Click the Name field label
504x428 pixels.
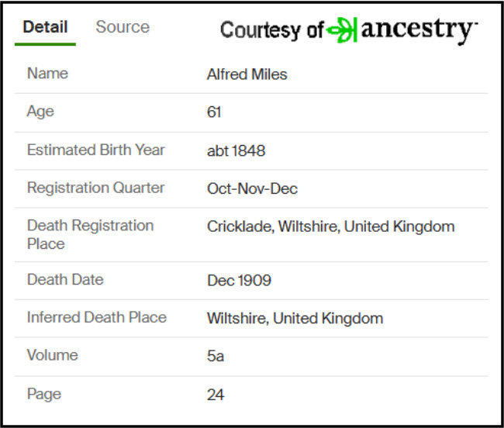point(47,74)
